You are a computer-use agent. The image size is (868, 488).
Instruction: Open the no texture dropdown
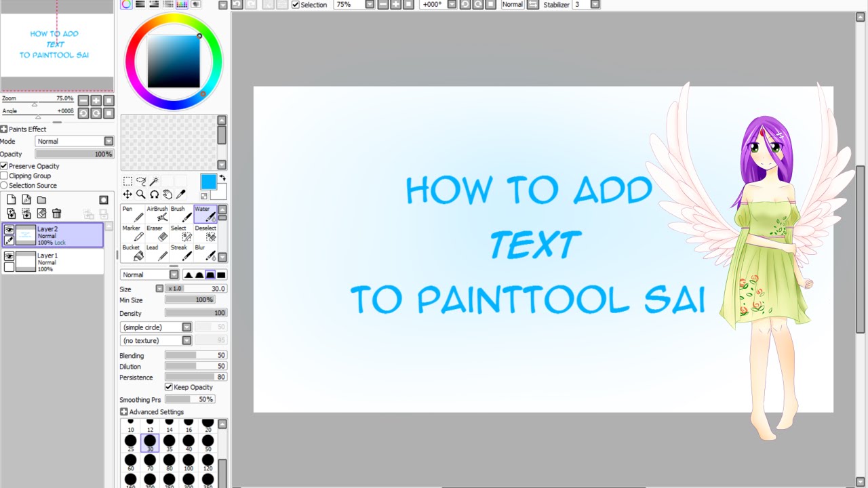tap(156, 340)
